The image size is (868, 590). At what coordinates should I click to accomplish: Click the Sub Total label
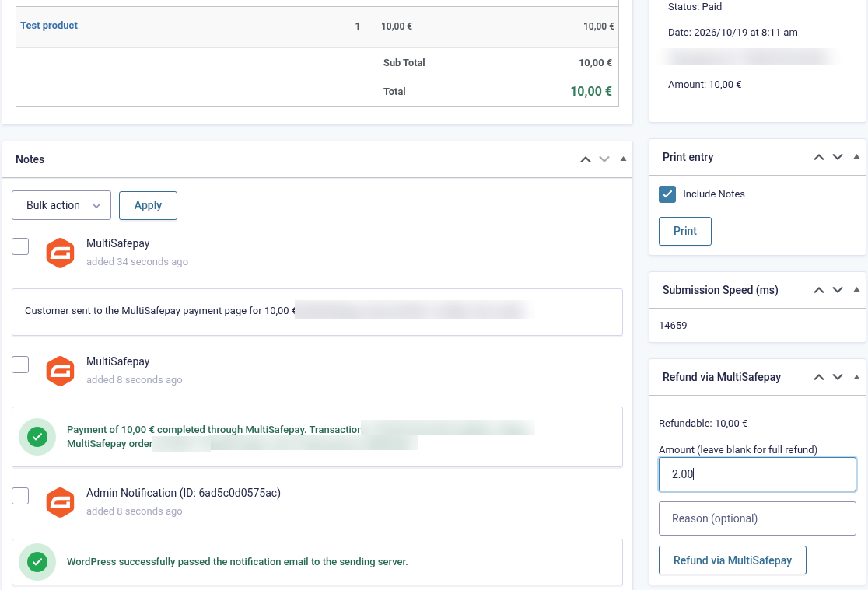[404, 63]
